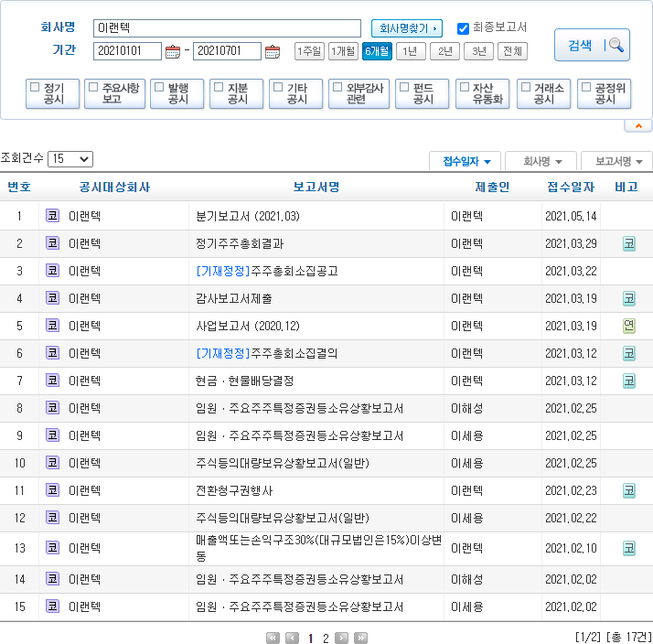Screen dimensions: 653x644
Task: Go to the first page arrow
Action: click(x=273, y=638)
